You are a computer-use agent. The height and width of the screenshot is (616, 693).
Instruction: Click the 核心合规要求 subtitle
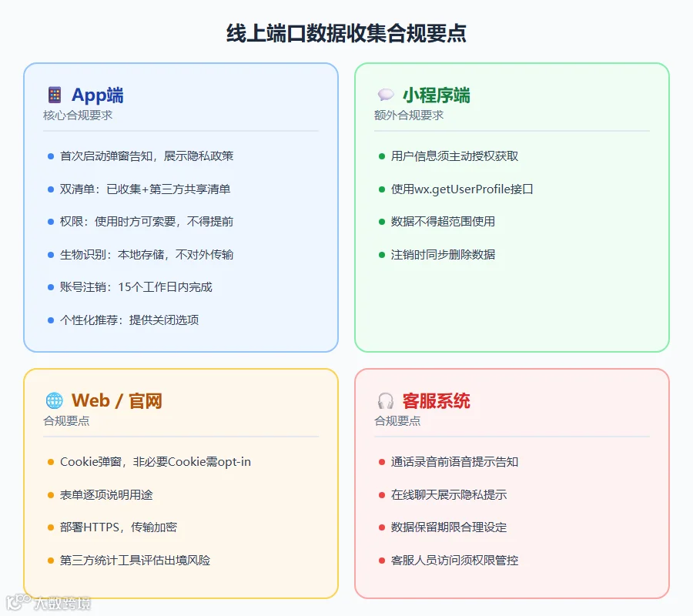pos(78,115)
